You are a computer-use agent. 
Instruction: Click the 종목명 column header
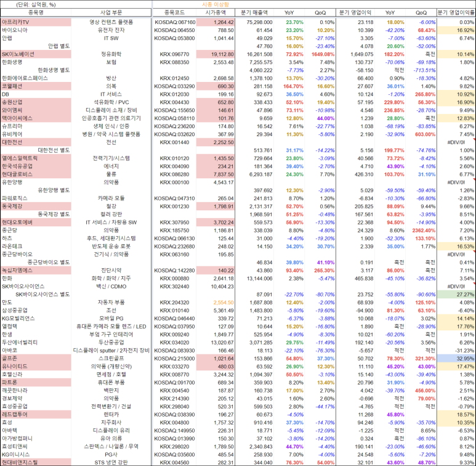pyautogui.click(x=36, y=12)
